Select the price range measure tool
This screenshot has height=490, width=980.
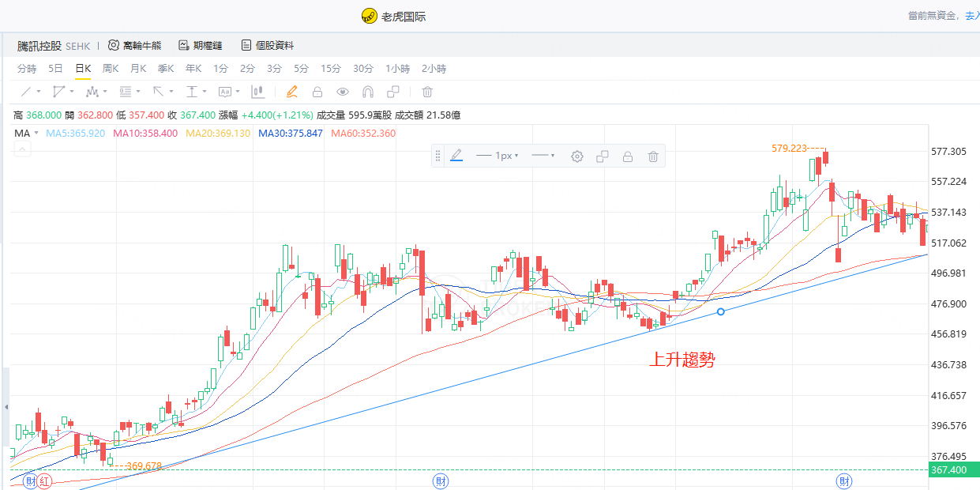point(191,92)
